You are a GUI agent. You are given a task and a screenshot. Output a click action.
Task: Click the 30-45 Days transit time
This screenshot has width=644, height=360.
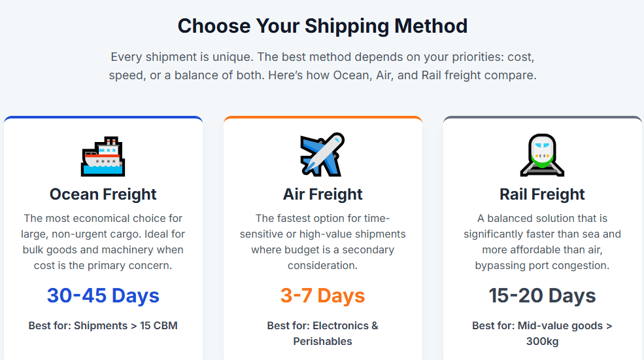click(103, 295)
